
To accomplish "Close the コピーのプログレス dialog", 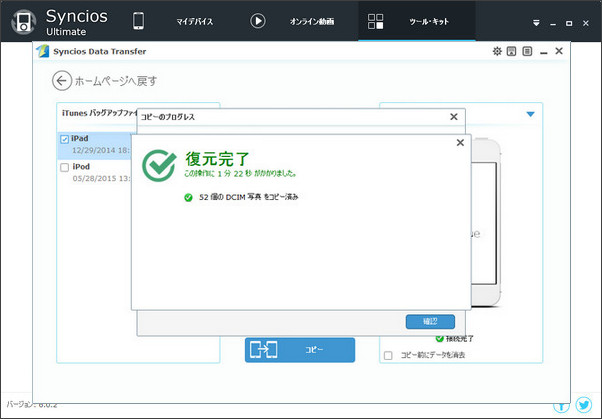I will pyautogui.click(x=453, y=116).
